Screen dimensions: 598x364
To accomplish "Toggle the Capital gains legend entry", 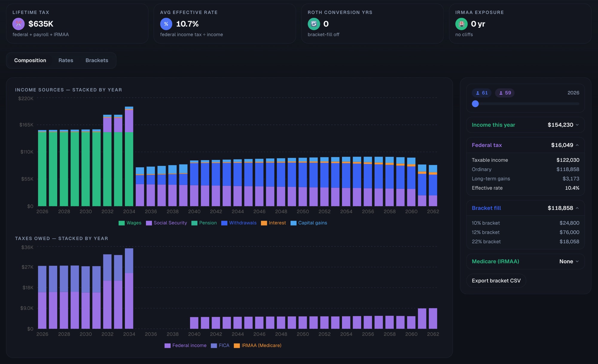I will point(309,223).
